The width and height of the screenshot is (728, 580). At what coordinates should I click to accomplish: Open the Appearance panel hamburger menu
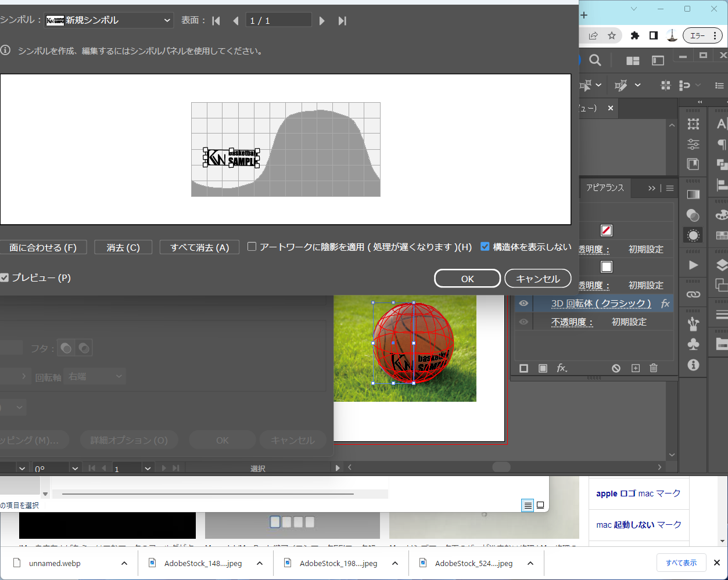tap(670, 188)
